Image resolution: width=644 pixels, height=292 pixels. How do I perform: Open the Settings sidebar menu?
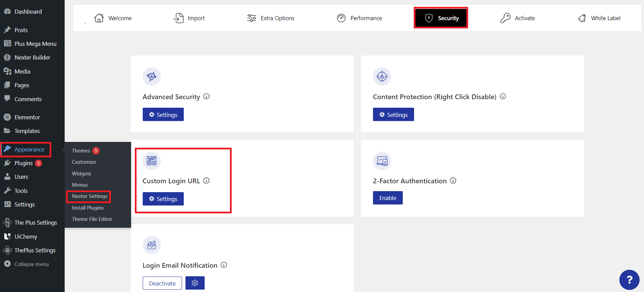[x=24, y=204]
